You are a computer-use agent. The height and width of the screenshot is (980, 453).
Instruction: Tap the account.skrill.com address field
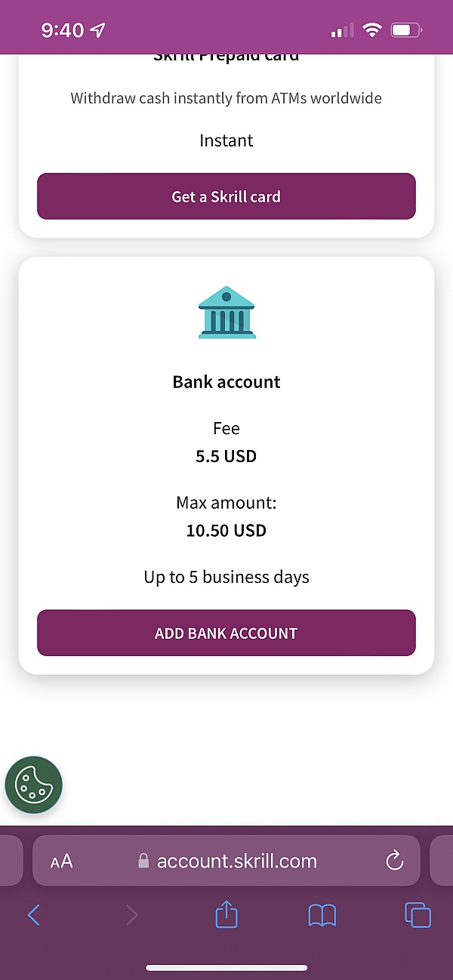pyautogui.click(x=236, y=861)
